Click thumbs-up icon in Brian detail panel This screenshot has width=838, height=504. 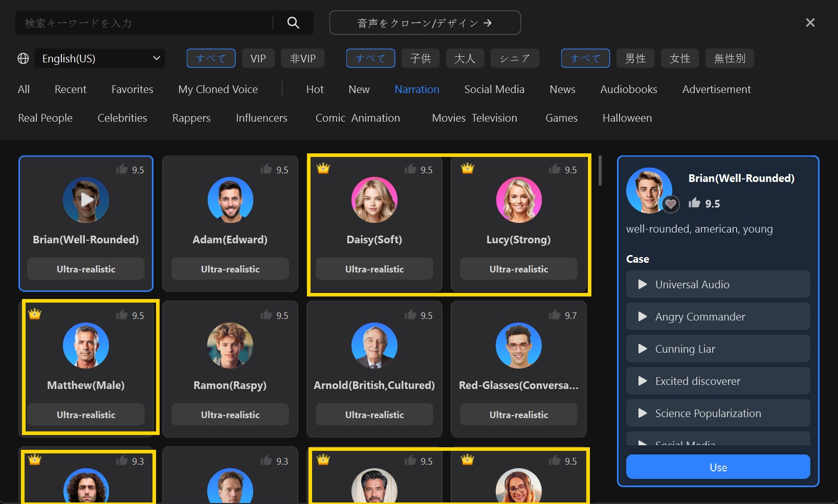(694, 203)
